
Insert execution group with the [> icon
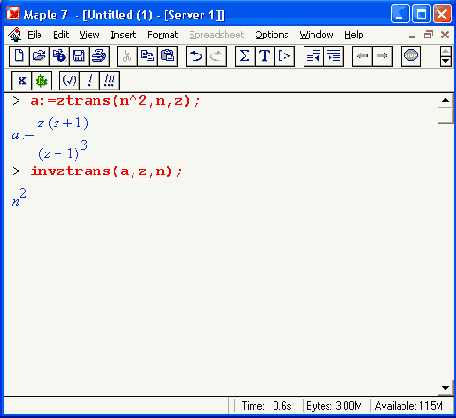(285, 56)
